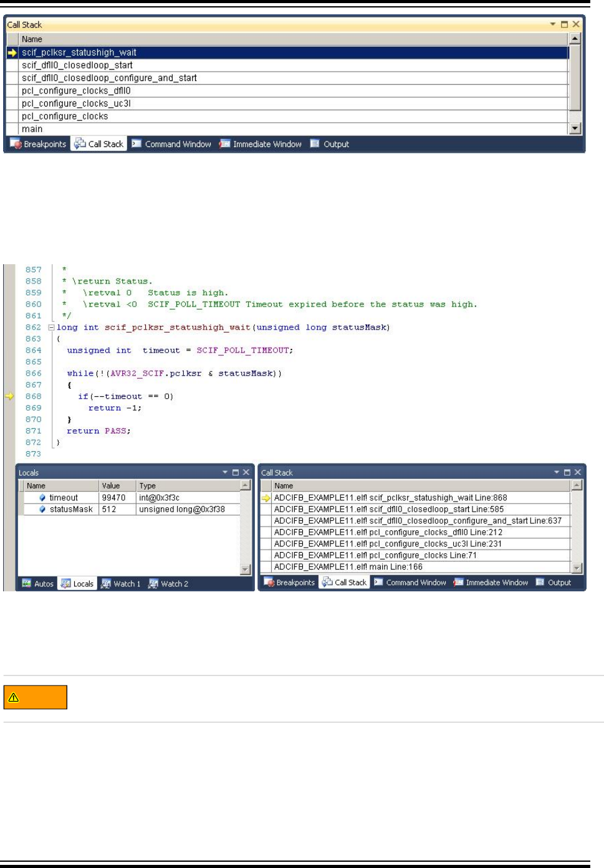
Task: Open Call Stack tab in top panel
Action: click(x=98, y=144)
